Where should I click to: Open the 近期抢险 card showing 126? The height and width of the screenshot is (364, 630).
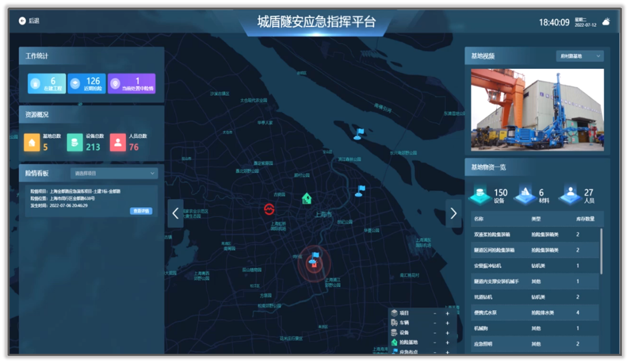87,83
